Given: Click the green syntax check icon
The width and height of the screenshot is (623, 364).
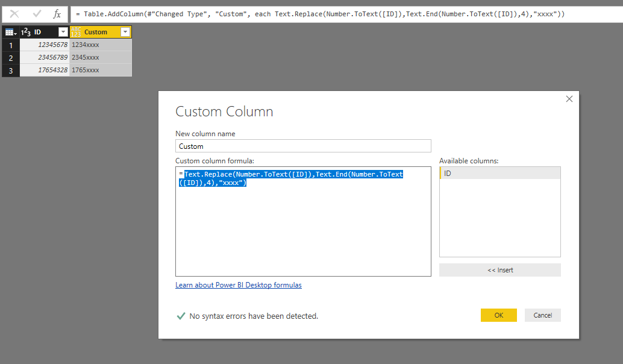Looking at the screenshot, I should tap(181, 316).
